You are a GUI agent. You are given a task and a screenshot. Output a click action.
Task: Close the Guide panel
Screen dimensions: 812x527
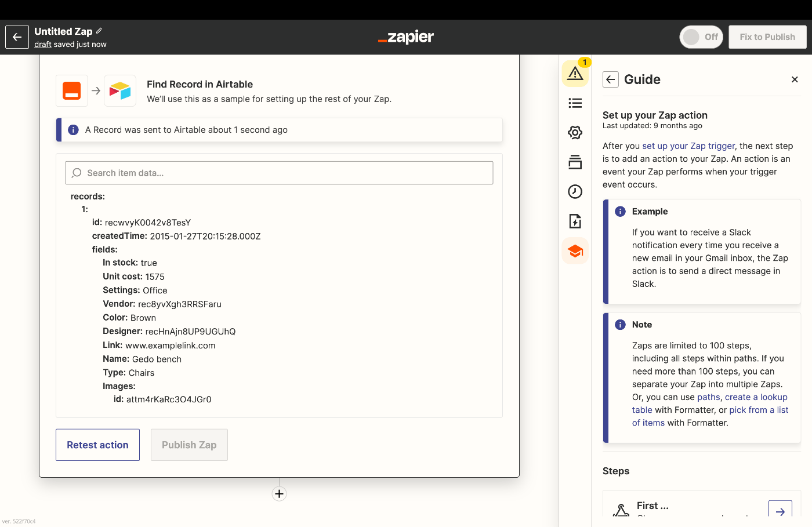coord(795,79)
